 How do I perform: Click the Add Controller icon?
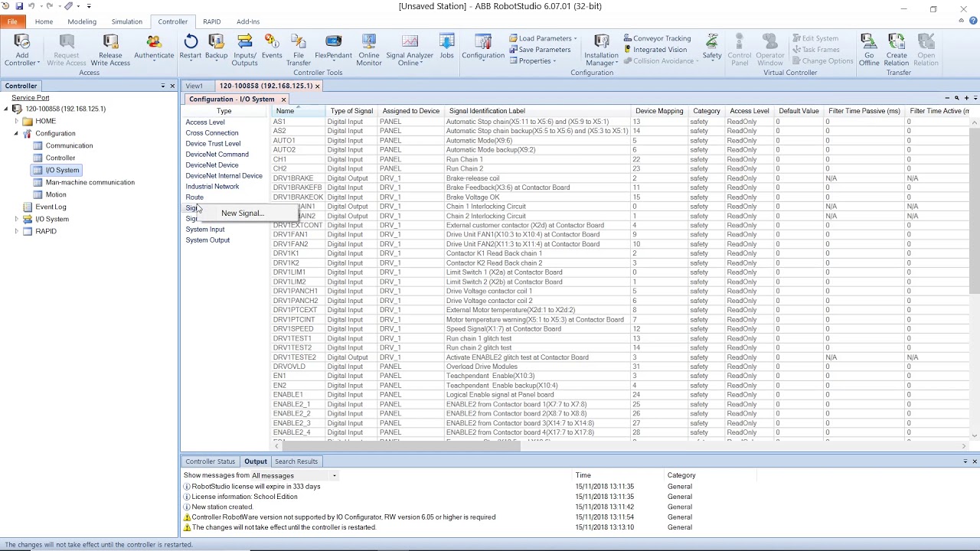coord(21,50)
